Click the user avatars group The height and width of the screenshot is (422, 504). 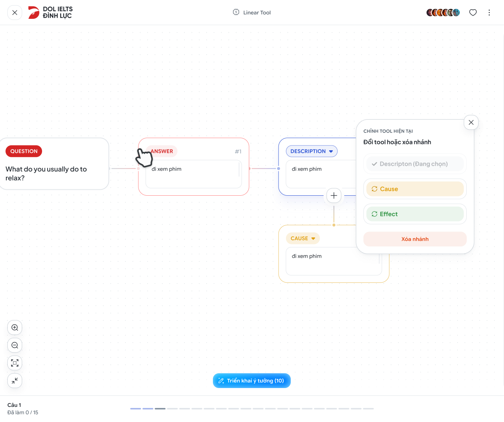coord(443,13)
